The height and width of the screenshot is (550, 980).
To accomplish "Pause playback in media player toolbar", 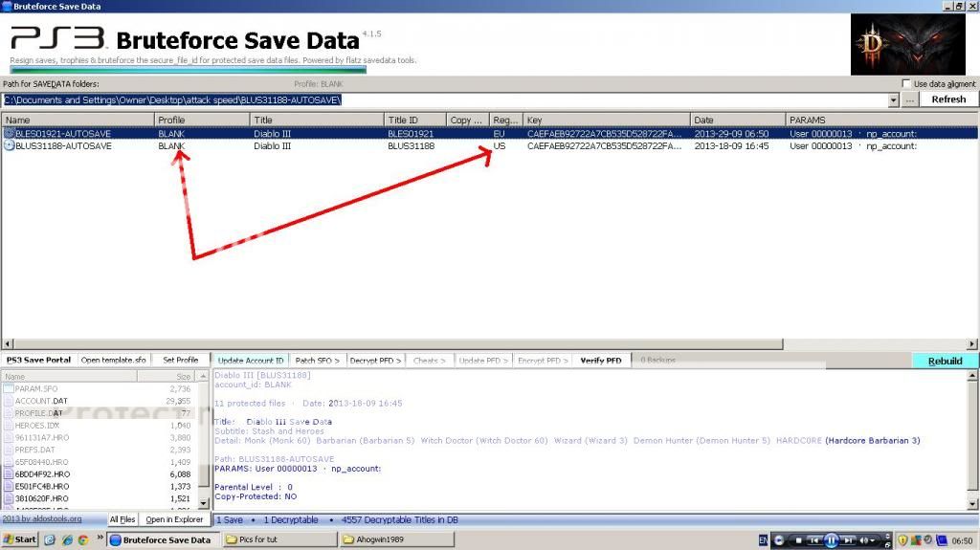I will [x=831, y=540].
